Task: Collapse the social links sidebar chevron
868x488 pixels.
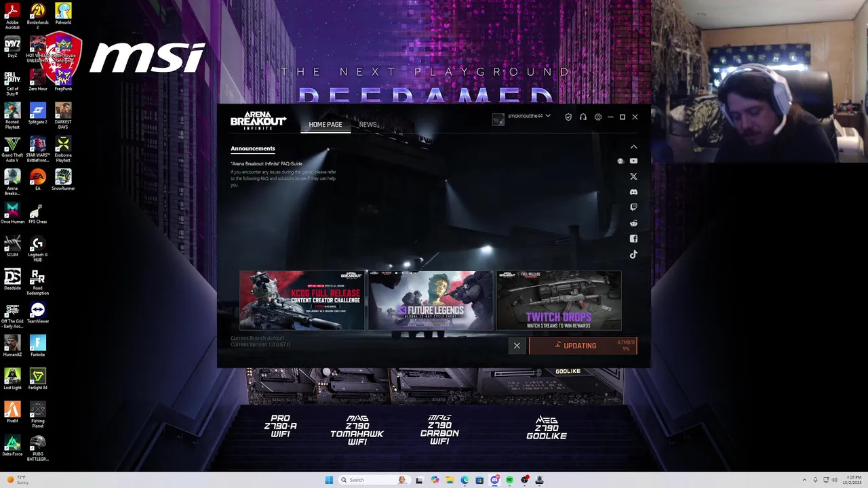Action: coord(633,146)
